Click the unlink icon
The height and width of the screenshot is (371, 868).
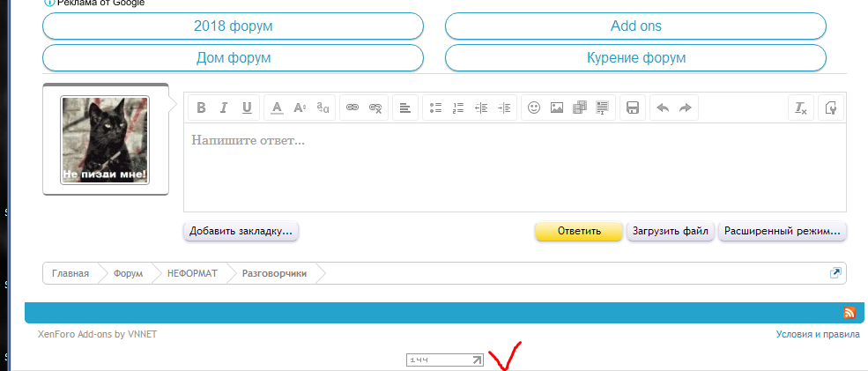click(x=375, y=108)
